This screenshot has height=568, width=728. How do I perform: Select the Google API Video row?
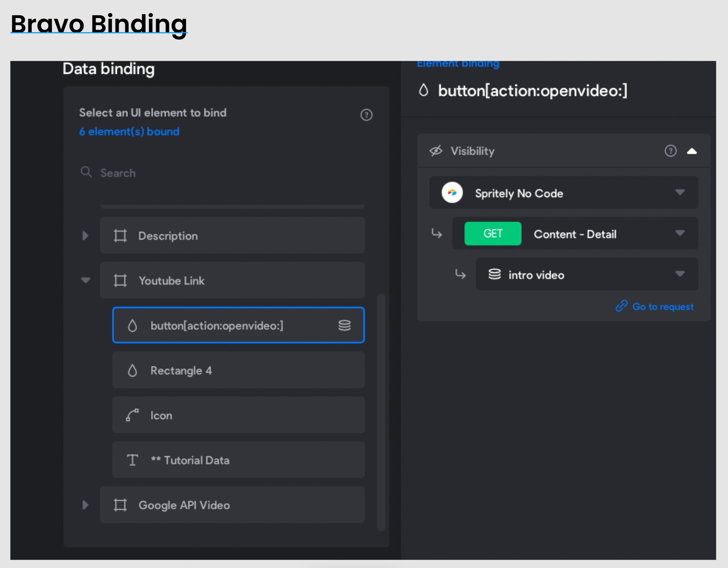[x=232, y=505]
